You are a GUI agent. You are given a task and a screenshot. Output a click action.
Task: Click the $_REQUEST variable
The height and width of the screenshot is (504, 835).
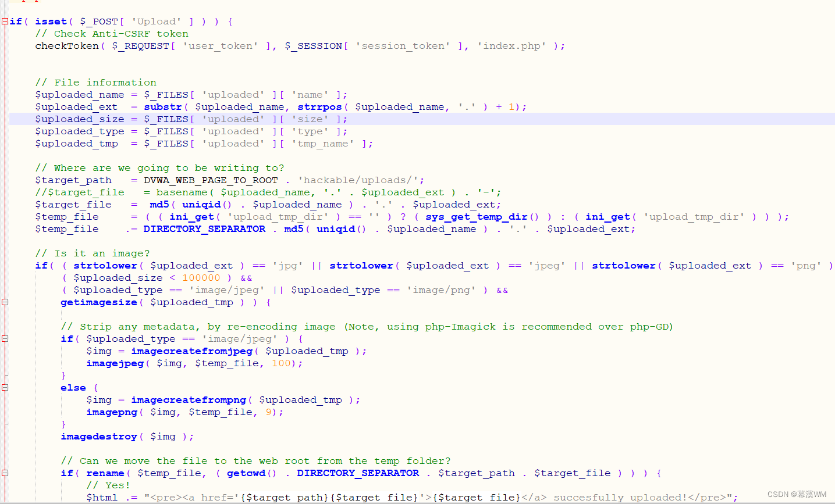point(140,46)
